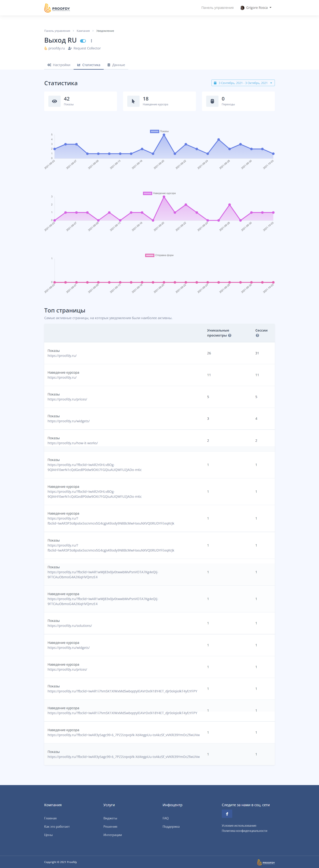This screenshot has width=319, height=868.
Task: Click the mouse icon for Переходы
Action: [212, 101]
